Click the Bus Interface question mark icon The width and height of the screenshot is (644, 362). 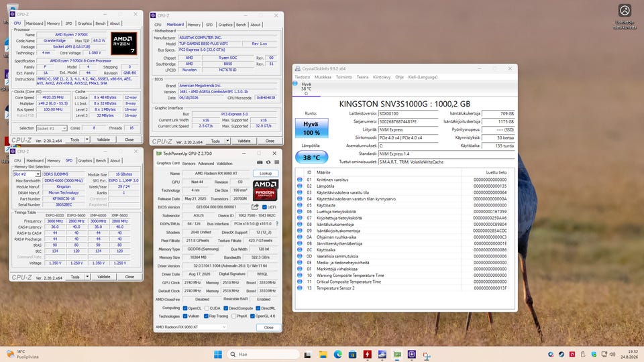click(x=277, y=224)
